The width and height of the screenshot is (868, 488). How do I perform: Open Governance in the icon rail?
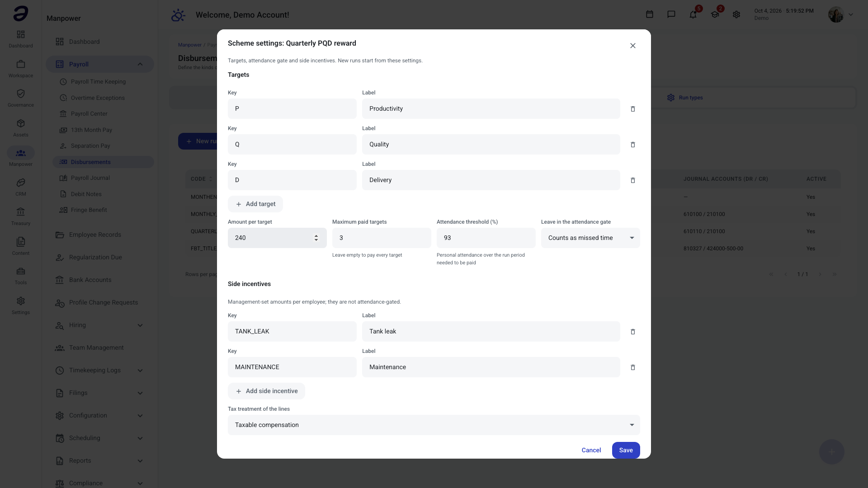[21, 98]
